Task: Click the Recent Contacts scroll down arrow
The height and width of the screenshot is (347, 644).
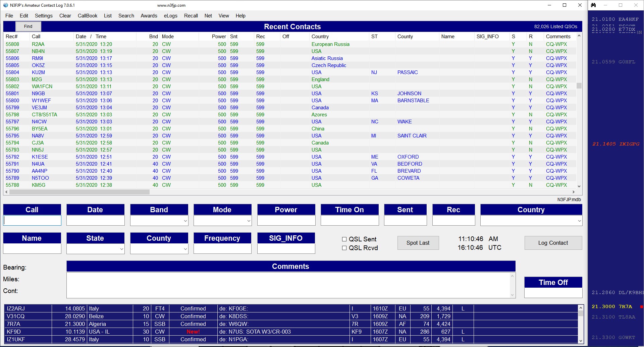Action: pos(579,186)
